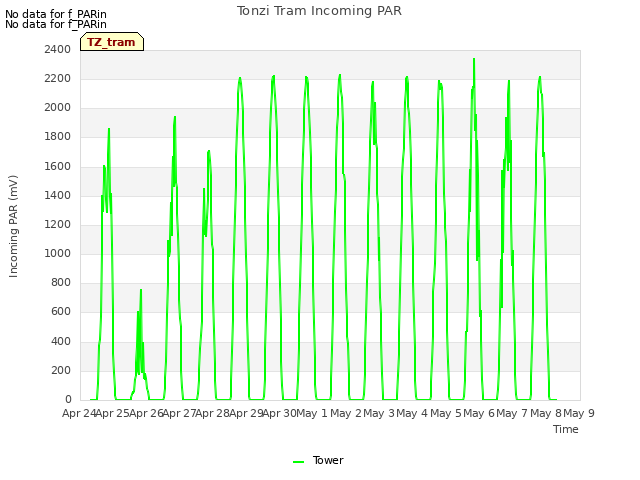
Task: Click the Tower legend label
Action: (x=328, y=460)
